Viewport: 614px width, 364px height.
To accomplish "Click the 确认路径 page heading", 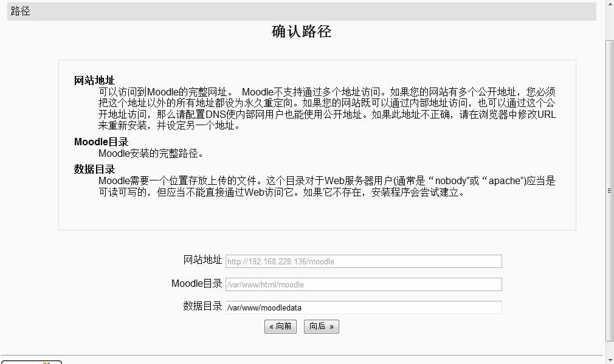I will pyautogui.click(x=302, y=32).
